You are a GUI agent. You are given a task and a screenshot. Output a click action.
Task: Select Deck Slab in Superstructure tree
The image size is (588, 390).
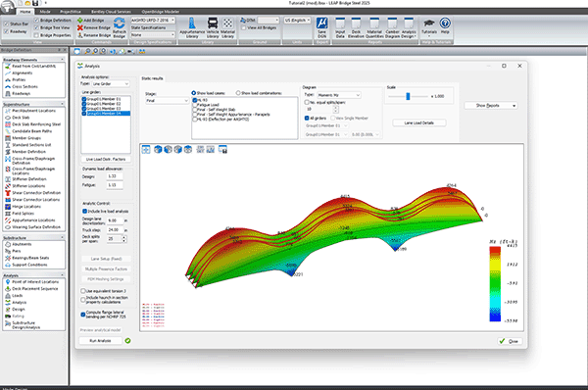21,118
